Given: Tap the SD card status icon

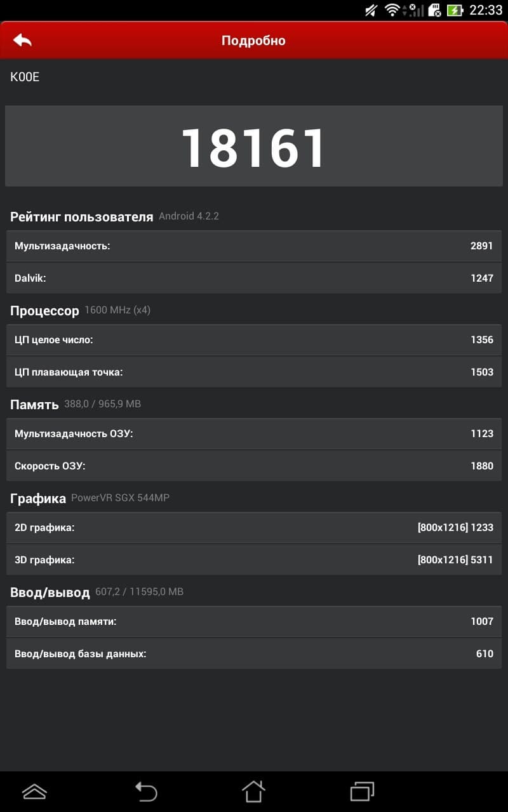Looking at the screenshot, I should (x=435, y=10).
